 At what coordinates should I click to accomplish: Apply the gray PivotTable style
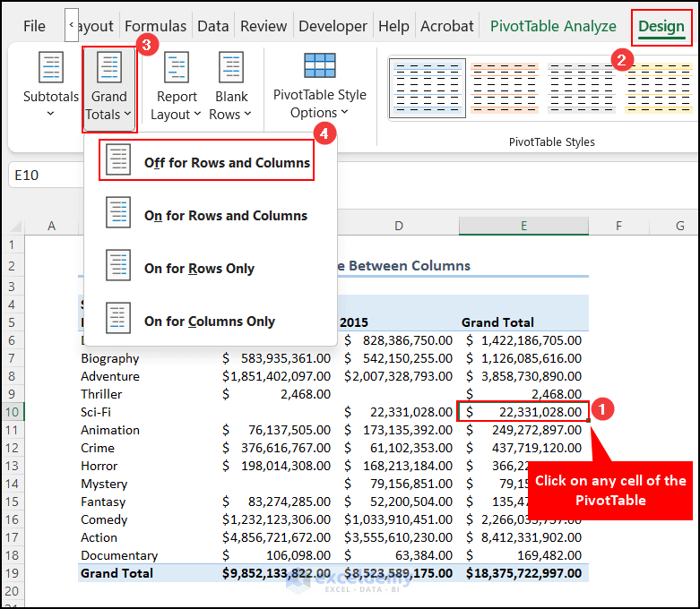pyautogui.click(x=582, y=88)
